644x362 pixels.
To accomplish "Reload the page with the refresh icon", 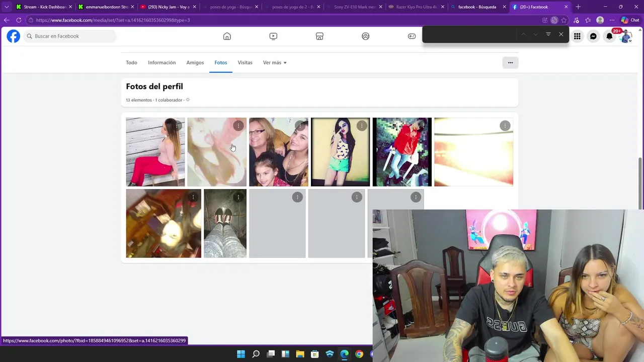I will pos(19,20).
